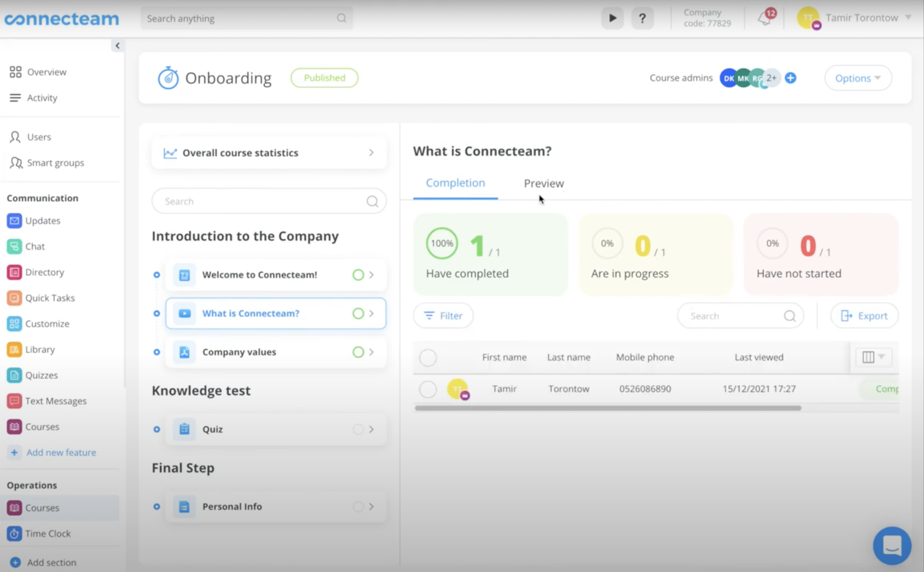This screenshot has width=924, height=572.
Task: Open Courses under Operations
Action: (x=60, y=508)
